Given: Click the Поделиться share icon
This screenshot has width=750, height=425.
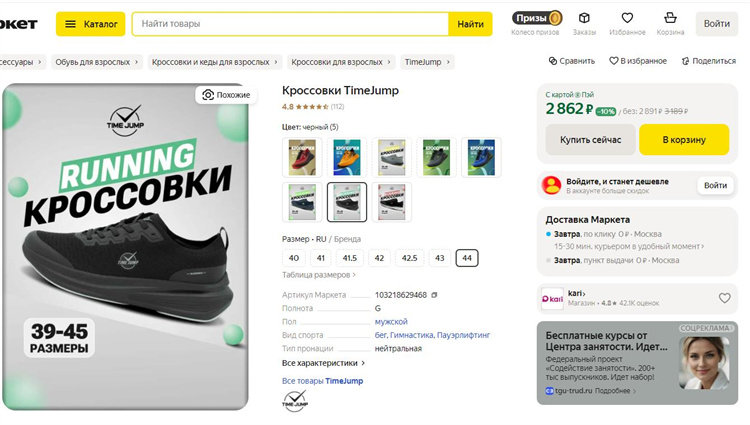Looking at the screenshot, I should (x=685, y=61).
